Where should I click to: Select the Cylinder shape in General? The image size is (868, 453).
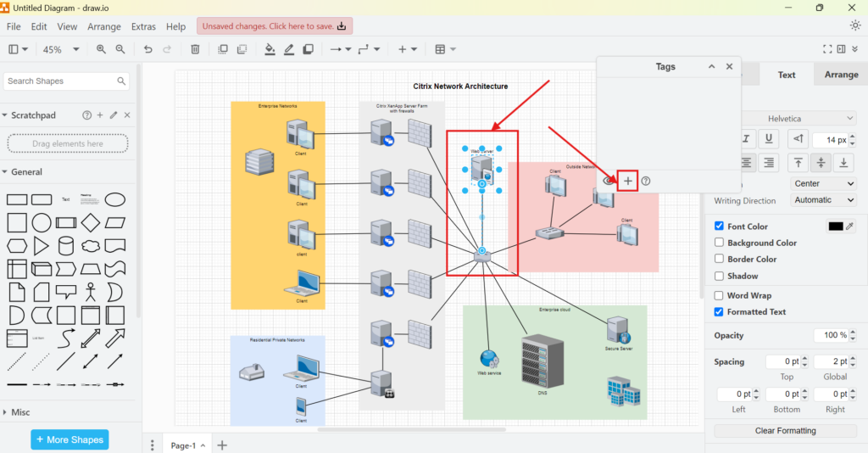66,246
